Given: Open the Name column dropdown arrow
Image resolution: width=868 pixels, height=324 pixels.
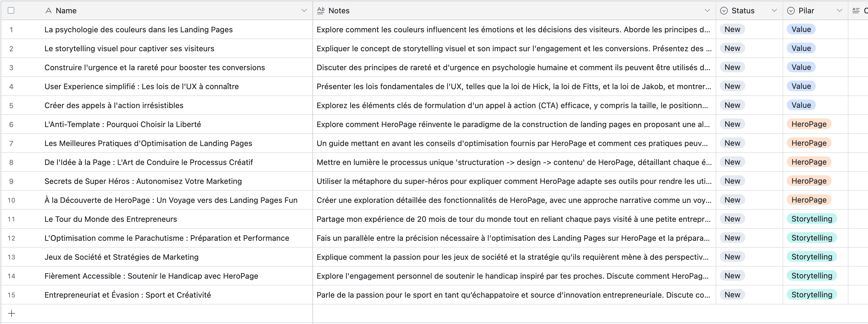Looking at the screenshot, I should coord(304,11).
